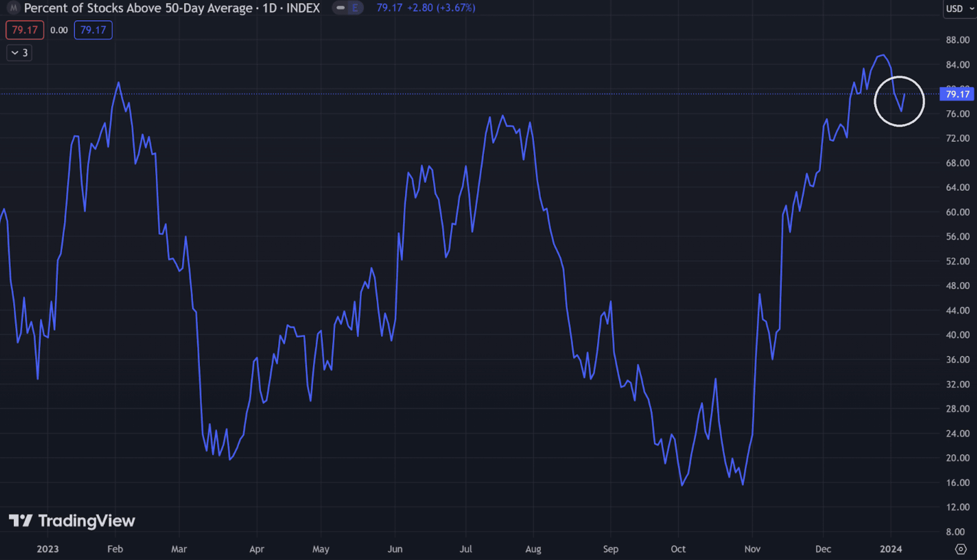Open chart settings gear in bottom-right corner
Viewport: 977px width, 560px height.
(961, 549)
